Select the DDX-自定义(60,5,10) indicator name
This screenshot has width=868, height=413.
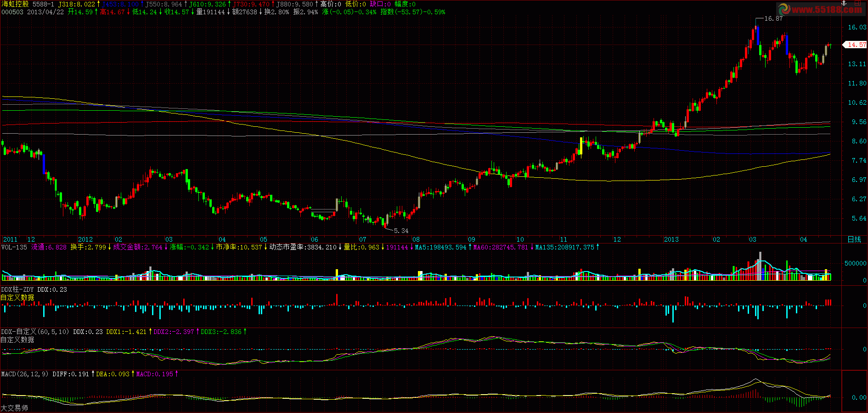pyautogui.click(x=35, y=332)
